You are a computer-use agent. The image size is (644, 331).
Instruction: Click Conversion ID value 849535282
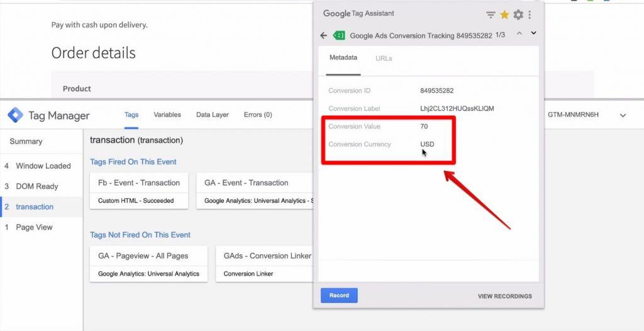[x=436, y=91]
